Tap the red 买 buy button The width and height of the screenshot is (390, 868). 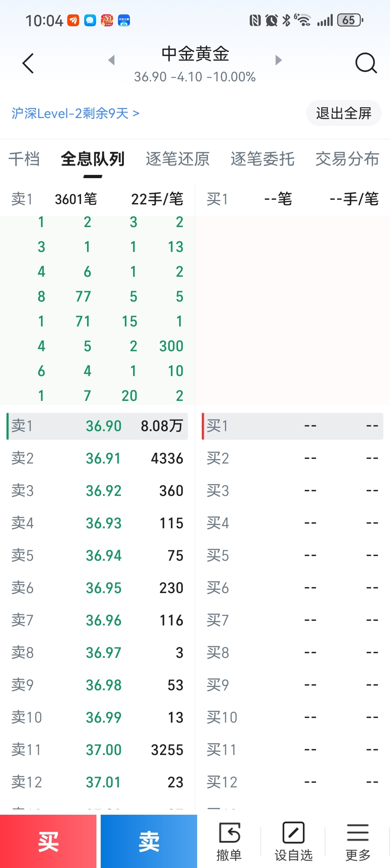(48, 841)
